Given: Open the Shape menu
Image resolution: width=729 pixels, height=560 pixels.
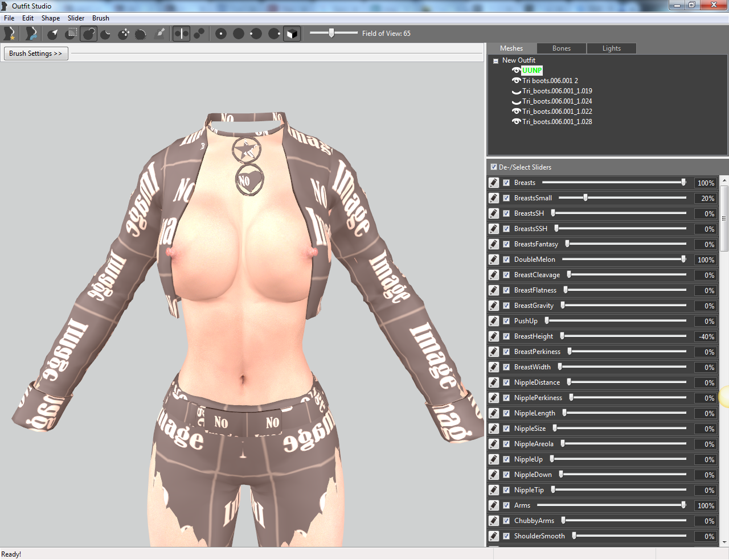Looking at the screenshot, I should click(x=51, y=18).
